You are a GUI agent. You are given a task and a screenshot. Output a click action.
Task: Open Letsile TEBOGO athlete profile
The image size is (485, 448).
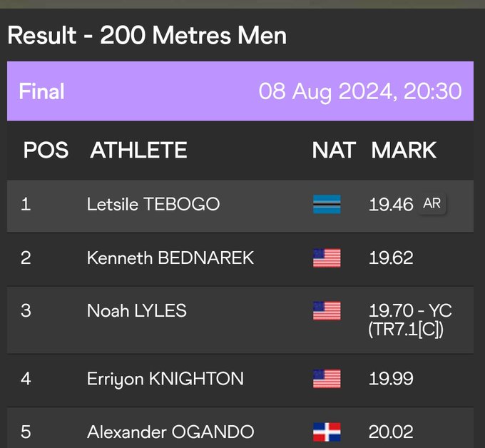point(153,204)
